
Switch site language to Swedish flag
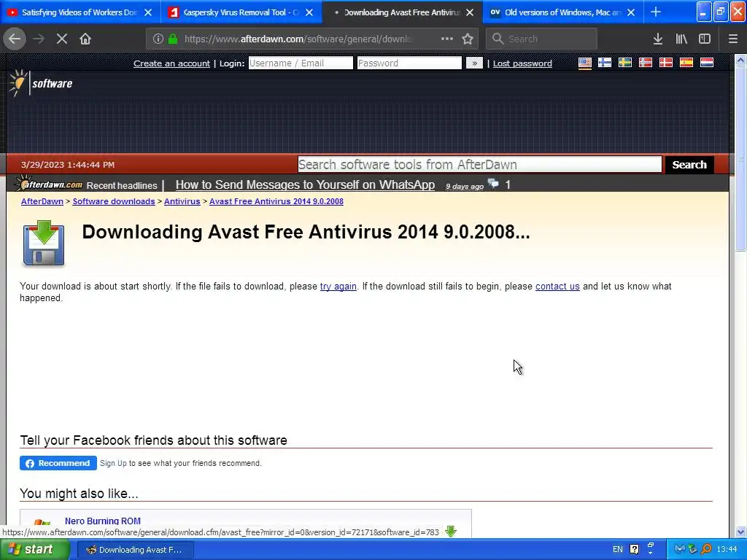pos(625,63)
